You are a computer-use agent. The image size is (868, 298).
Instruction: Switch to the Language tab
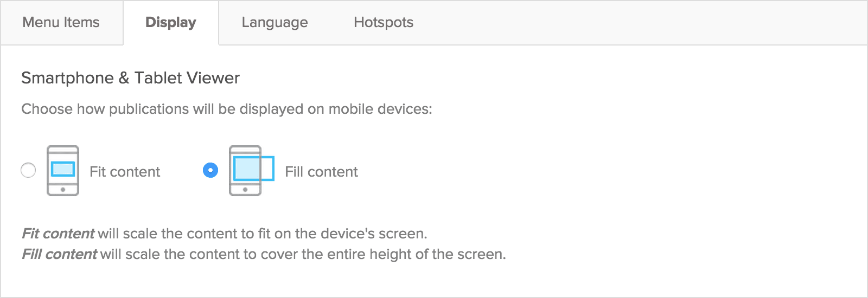[275, 22]
